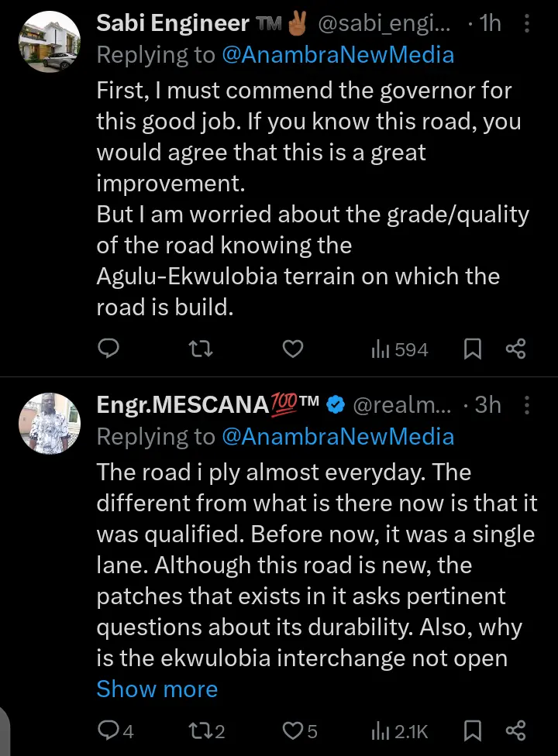Reply to Engr.MESCANA's tweet with 4 replies

(116, 730)
